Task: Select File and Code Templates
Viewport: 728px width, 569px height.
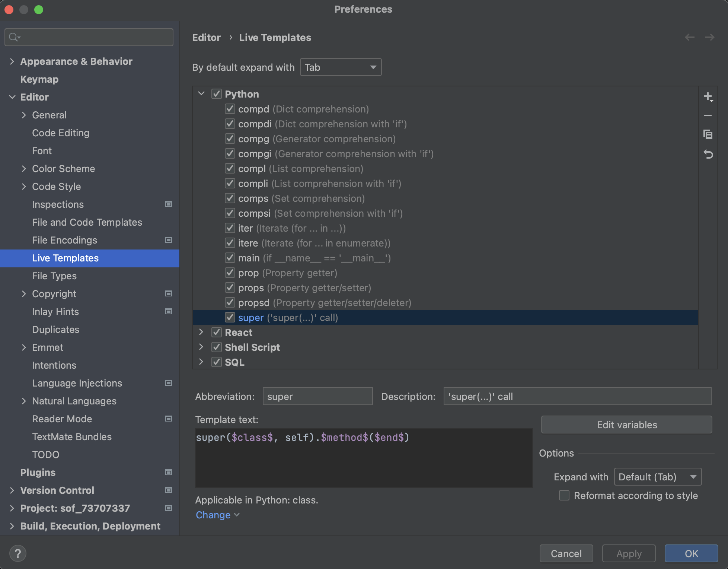Action: tap(87, 222)
